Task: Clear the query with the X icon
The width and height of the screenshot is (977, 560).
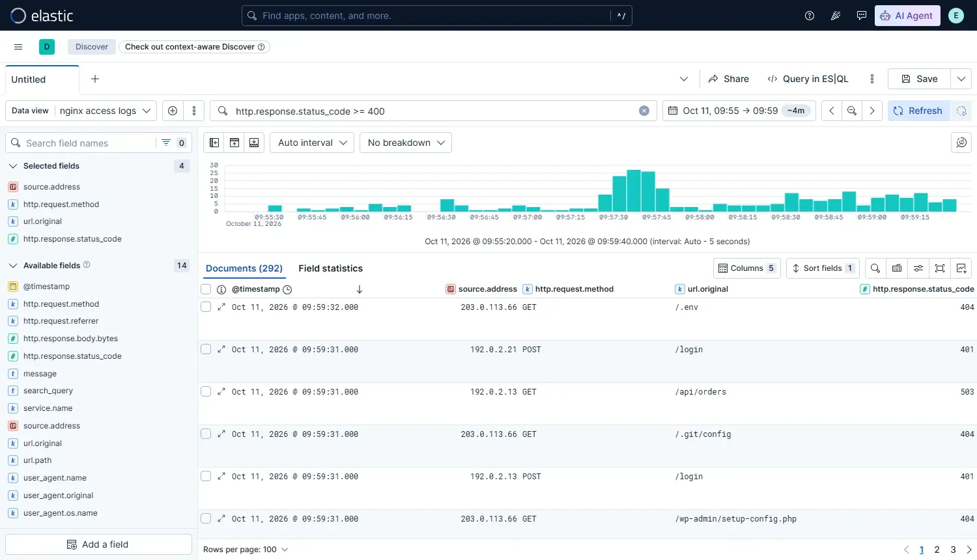Action: (x=644, y=111)
